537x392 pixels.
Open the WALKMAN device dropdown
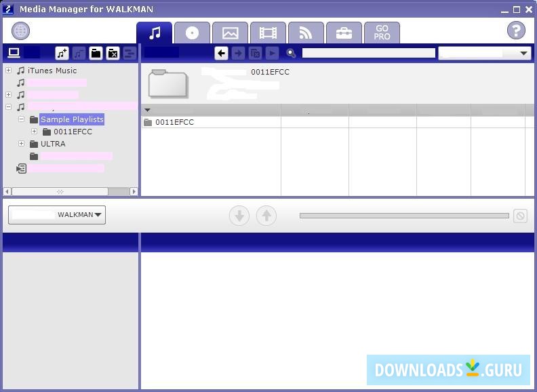pyautogui.click(x=57, y=215)
